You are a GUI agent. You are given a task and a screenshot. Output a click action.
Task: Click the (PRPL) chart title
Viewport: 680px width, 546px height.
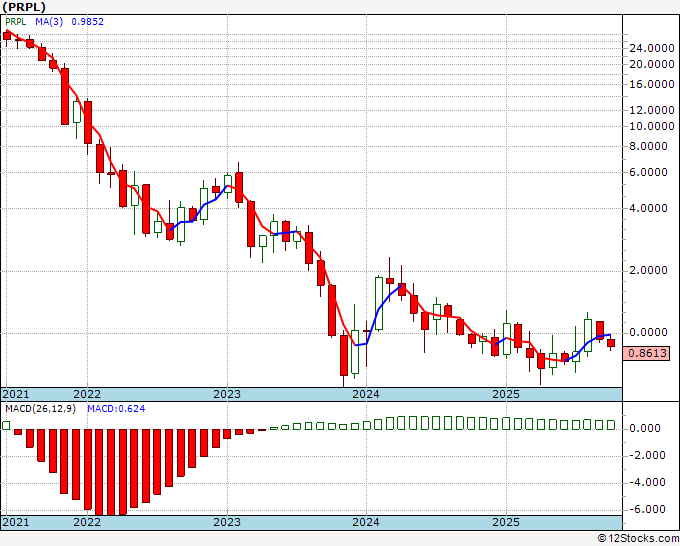coord(24,7)
